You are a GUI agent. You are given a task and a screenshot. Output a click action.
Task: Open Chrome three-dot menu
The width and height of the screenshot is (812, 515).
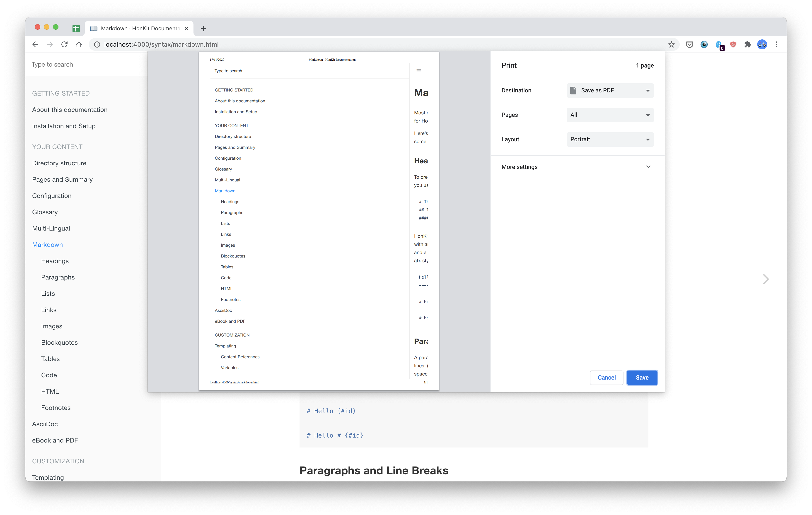(776, 44)
